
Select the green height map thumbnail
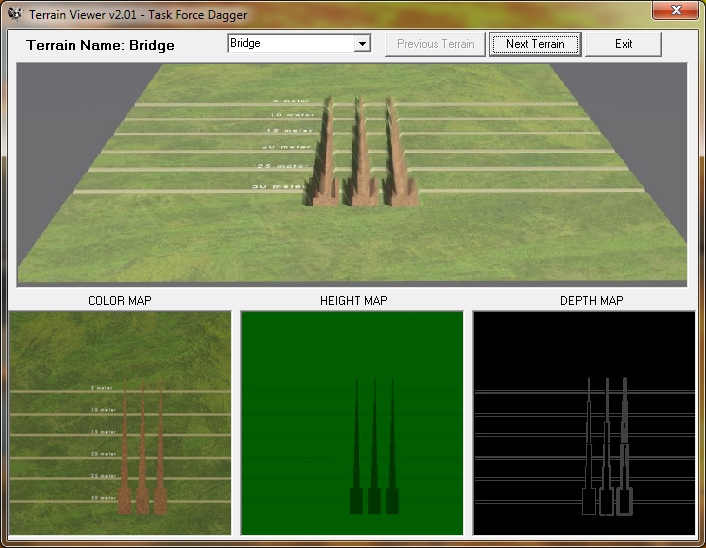[352, 422]
